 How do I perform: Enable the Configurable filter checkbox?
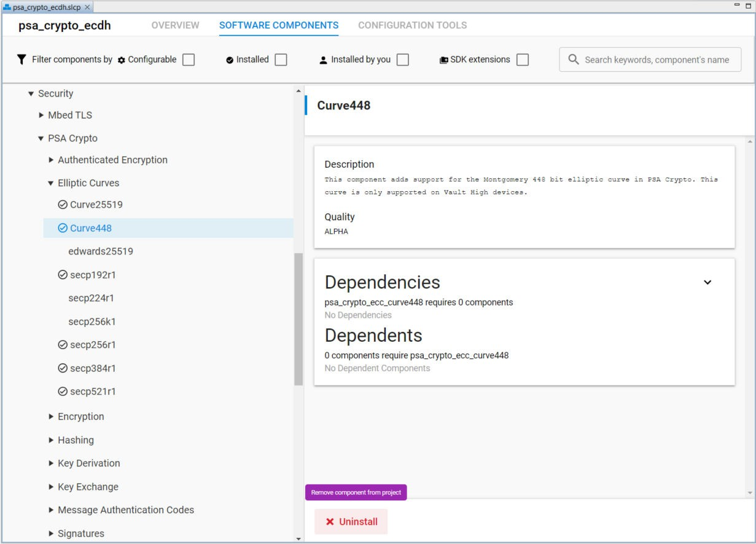pyautogui.click(x=189, y=59)
